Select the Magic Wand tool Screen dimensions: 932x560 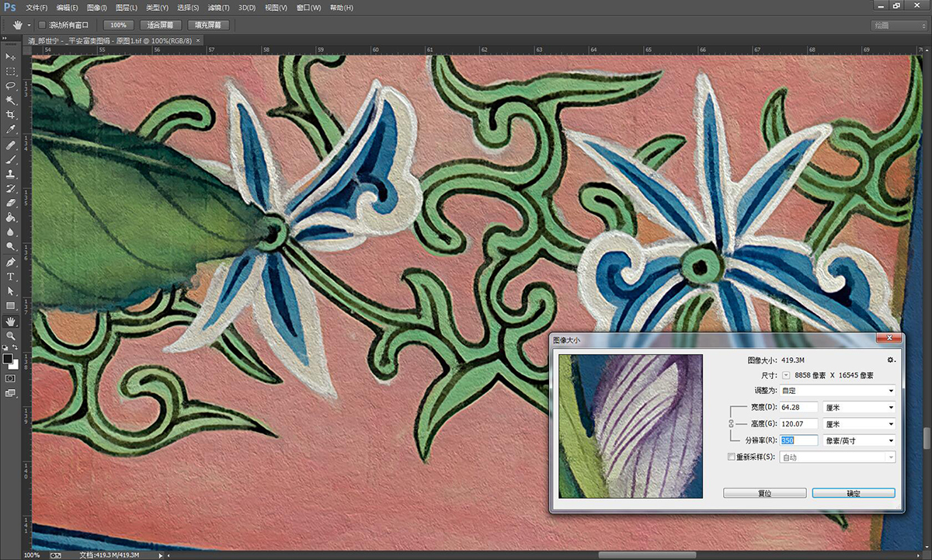click(x=11, y=100)
